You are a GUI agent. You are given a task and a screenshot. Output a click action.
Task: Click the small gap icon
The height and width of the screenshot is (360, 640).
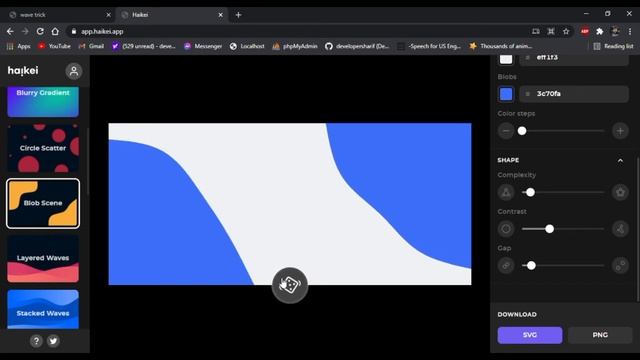tap(506, 266)
